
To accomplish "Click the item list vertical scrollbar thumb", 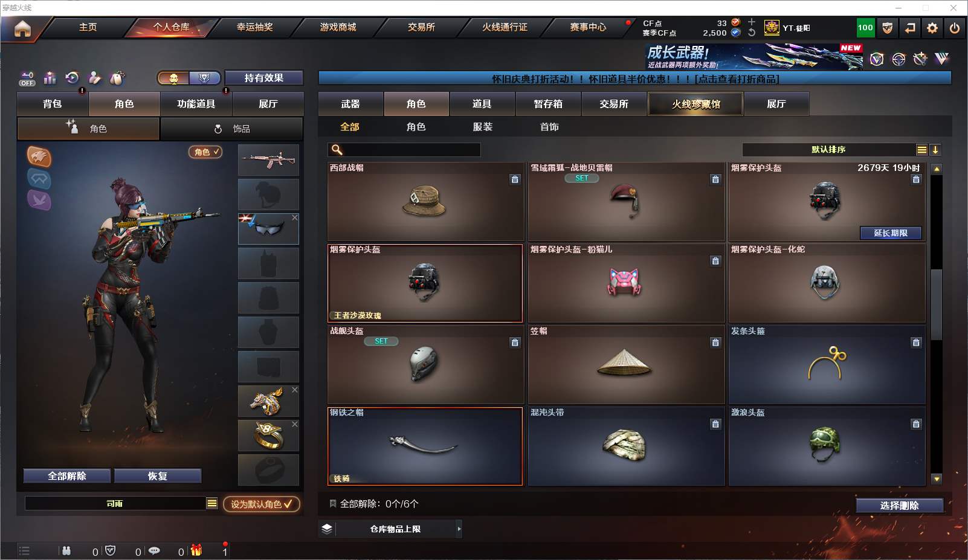I will click(x=937, y=305).
